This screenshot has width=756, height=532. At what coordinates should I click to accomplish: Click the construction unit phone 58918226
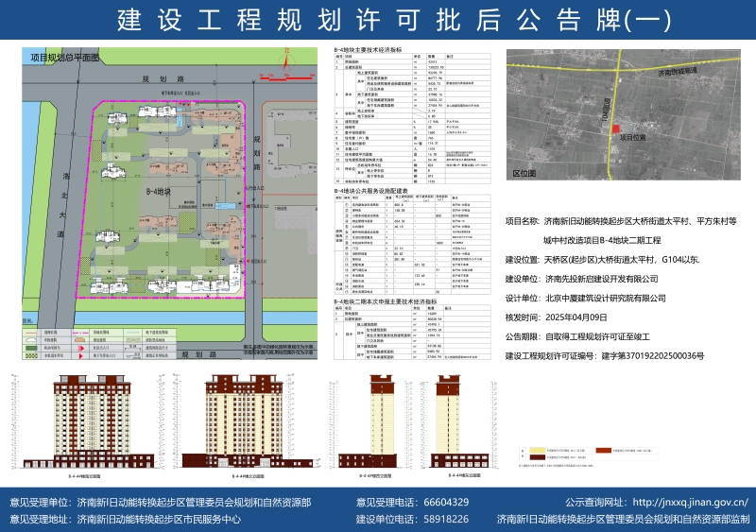(x=447, y=519)
